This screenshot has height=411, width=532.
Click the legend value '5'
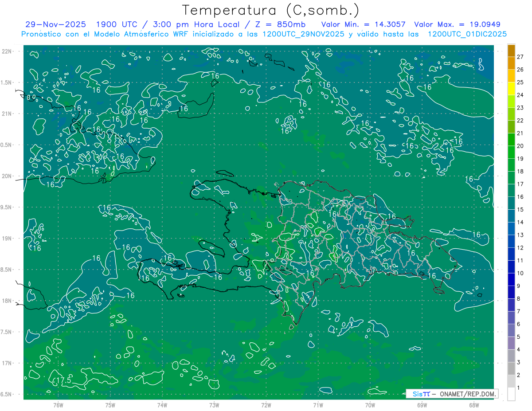pos(519,337)
